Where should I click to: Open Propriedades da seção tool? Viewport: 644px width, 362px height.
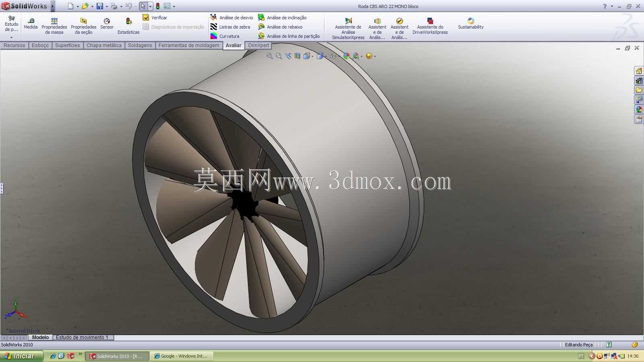pos(83,26)
